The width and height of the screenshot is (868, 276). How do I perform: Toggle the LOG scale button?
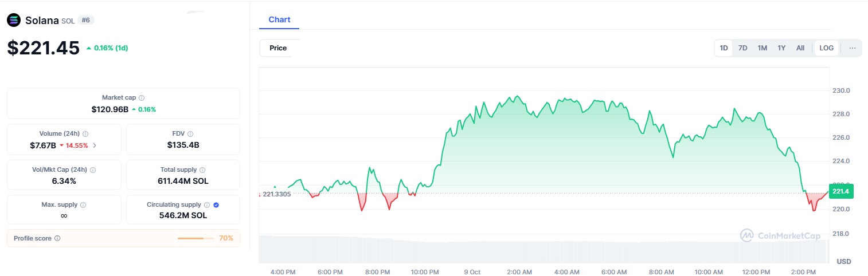827,48
